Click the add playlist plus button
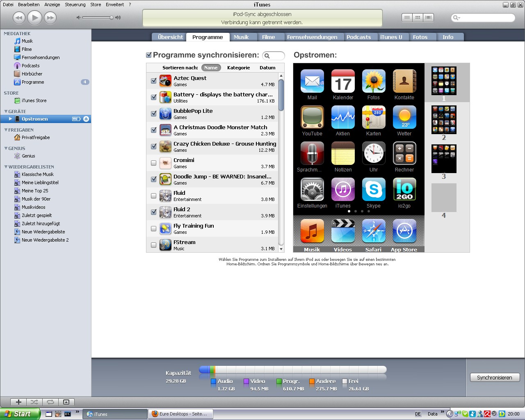The width and height of the screenshot is (525, 420). coord(18,402)
